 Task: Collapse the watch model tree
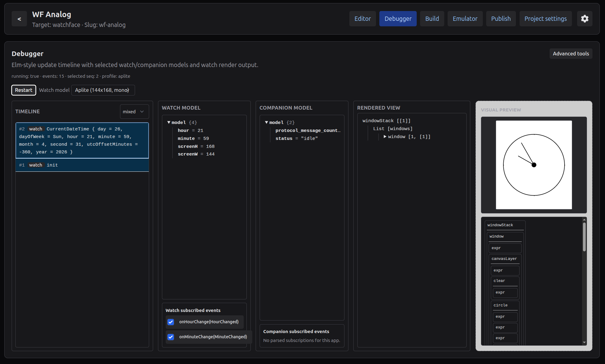tap(169, 122)
